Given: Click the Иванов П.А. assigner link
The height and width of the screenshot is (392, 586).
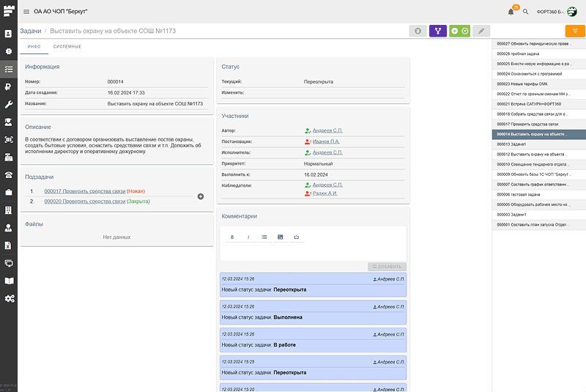Looking at the screenshot, I should [x=325, y=141].
